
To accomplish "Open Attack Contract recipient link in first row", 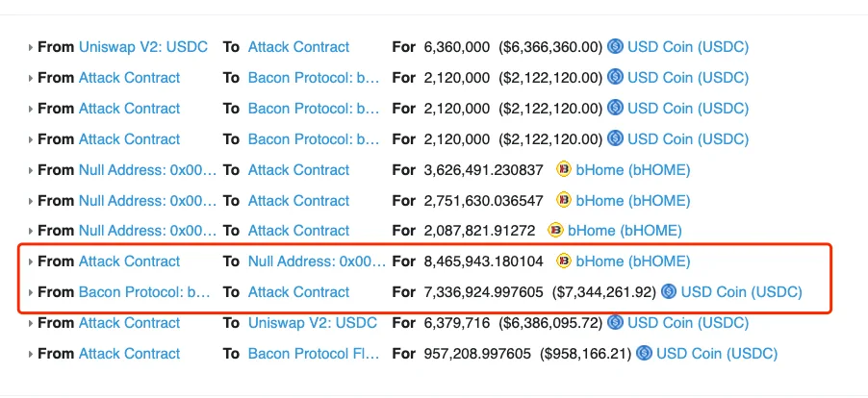I will pyautogui.click(x=298, y=47).
